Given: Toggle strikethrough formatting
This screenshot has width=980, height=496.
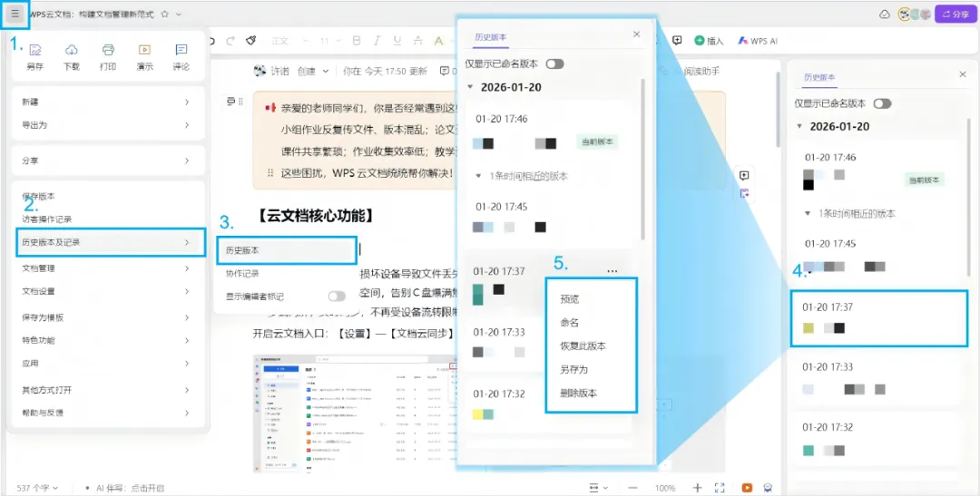Looking at the screenshot, I should tap(418, 41).
